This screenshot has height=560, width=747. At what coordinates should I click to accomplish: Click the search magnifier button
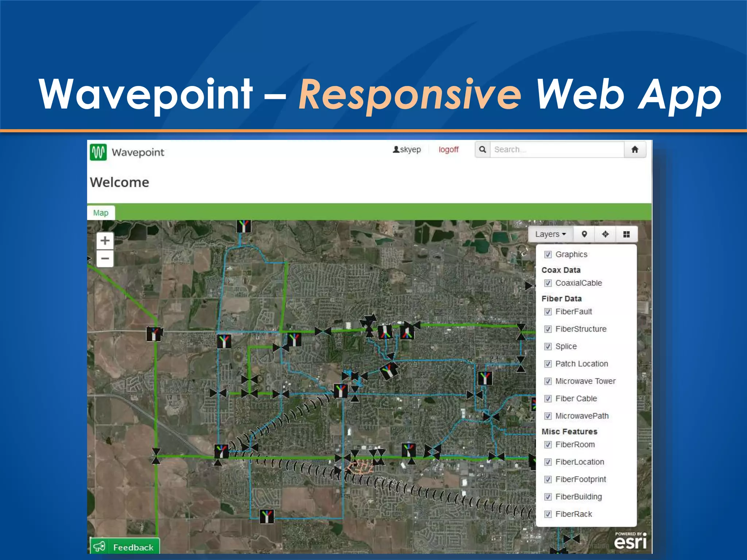(x=482, y=149)
